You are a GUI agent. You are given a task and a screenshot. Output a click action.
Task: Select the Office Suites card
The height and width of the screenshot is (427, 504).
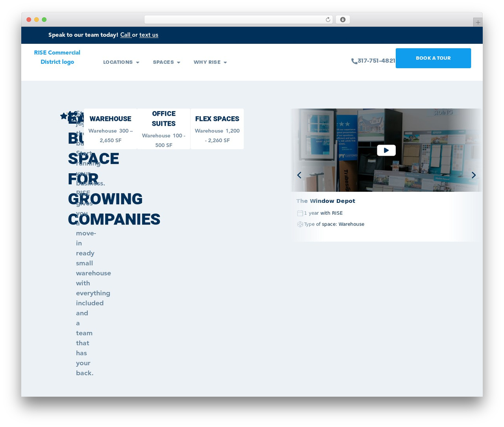[x=164, y=129]
